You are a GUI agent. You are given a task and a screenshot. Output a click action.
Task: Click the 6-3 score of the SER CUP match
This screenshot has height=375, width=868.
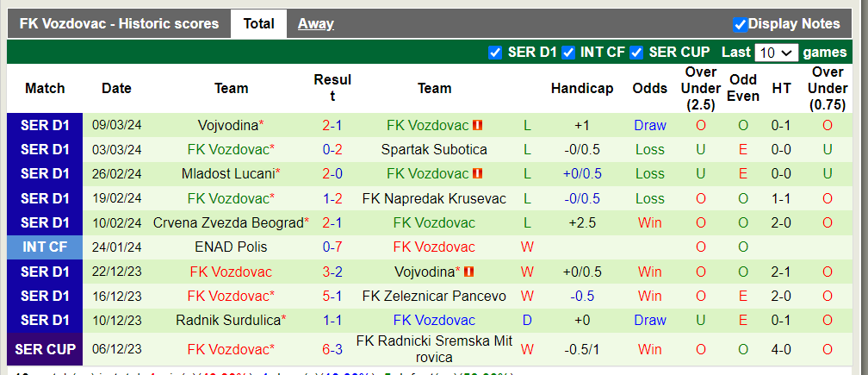click(x=332, y=350)
